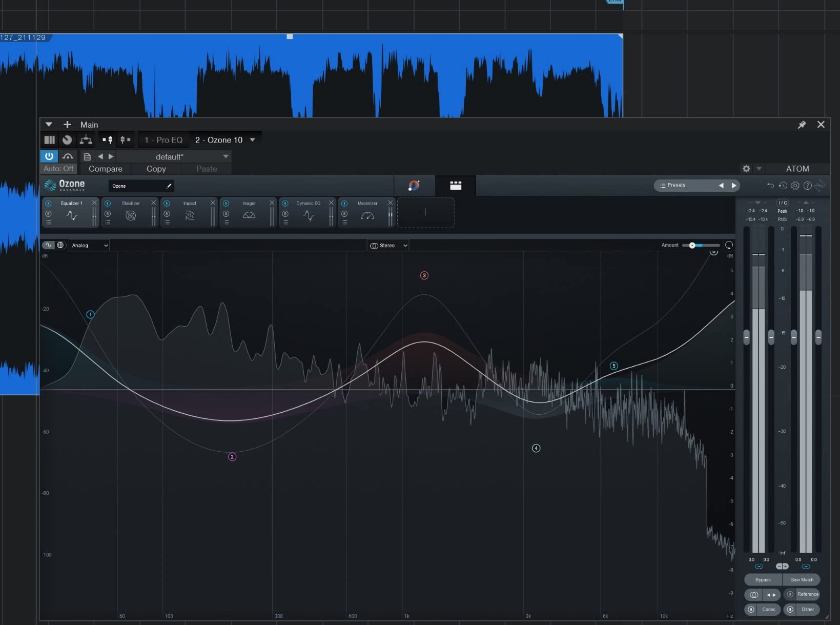Screen dimensions: 840x625
Task: Select the Imager module icon
Action: [249, 216]
